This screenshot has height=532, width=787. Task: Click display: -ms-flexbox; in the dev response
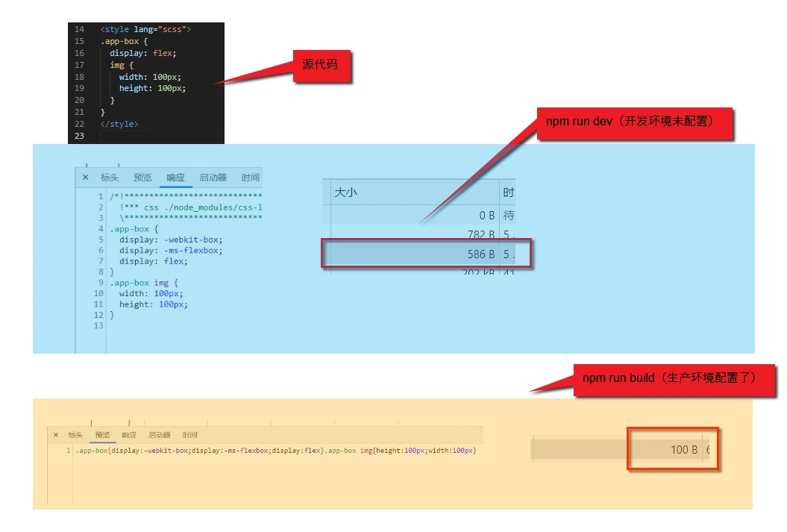tap(171, 251)
